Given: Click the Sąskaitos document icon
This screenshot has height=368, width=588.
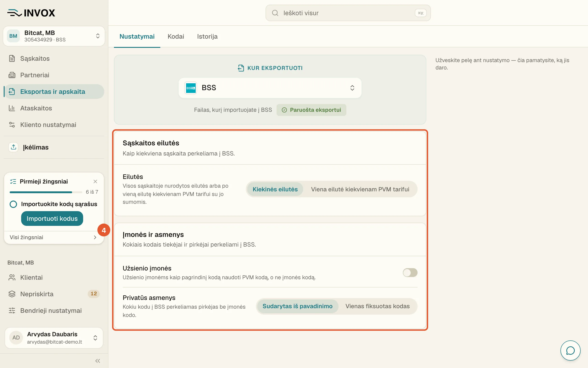Looking at the screenshot, I should coord(12,58).
